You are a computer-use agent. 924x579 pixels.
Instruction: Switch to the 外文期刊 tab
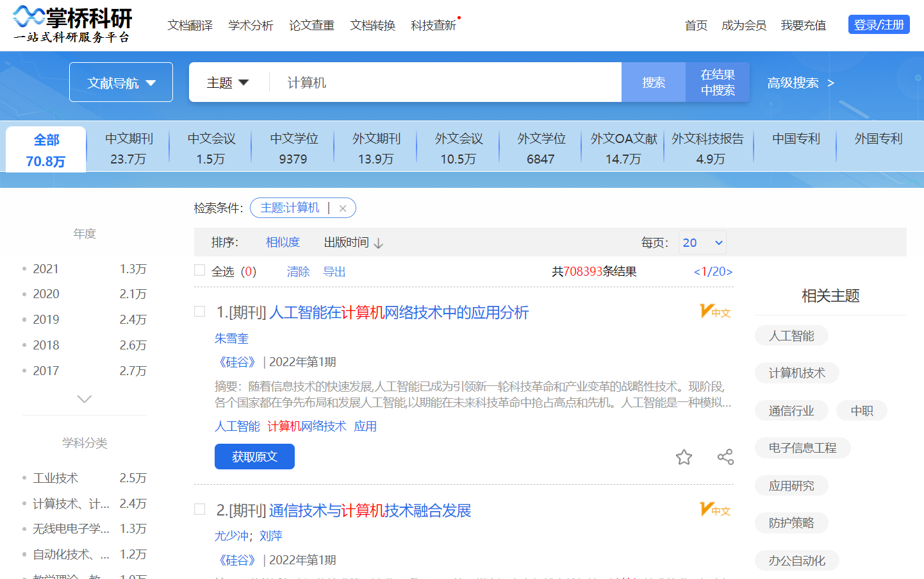(376, 149)
